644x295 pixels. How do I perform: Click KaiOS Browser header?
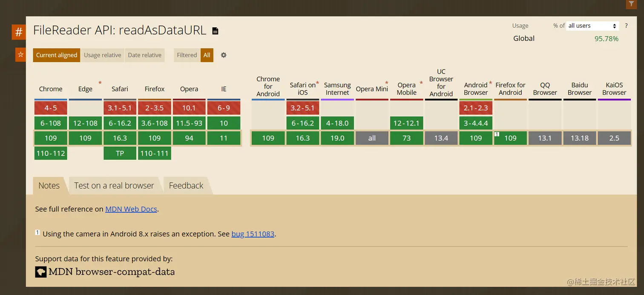(614, 89)
